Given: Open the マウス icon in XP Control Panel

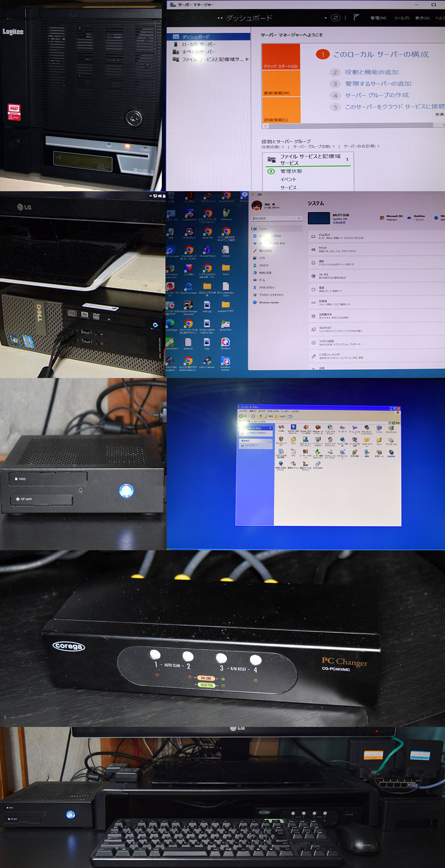Looking at the screenshot, I should click(293, 453).
